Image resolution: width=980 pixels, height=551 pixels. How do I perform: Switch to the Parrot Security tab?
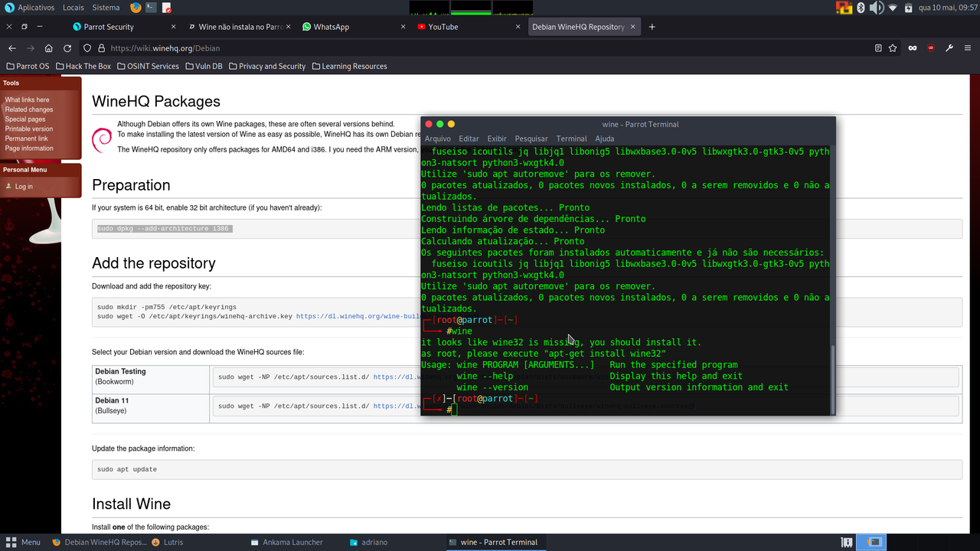[122, 27]
